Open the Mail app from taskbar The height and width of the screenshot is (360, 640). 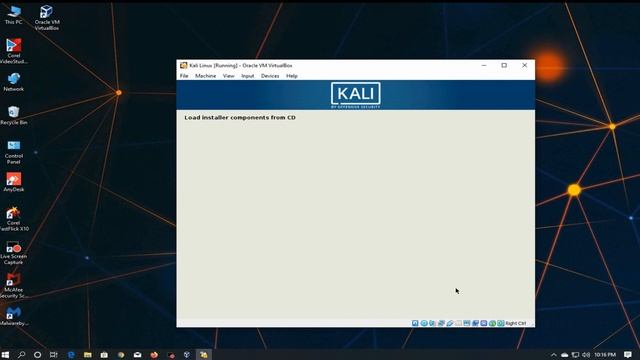[137, 355]
